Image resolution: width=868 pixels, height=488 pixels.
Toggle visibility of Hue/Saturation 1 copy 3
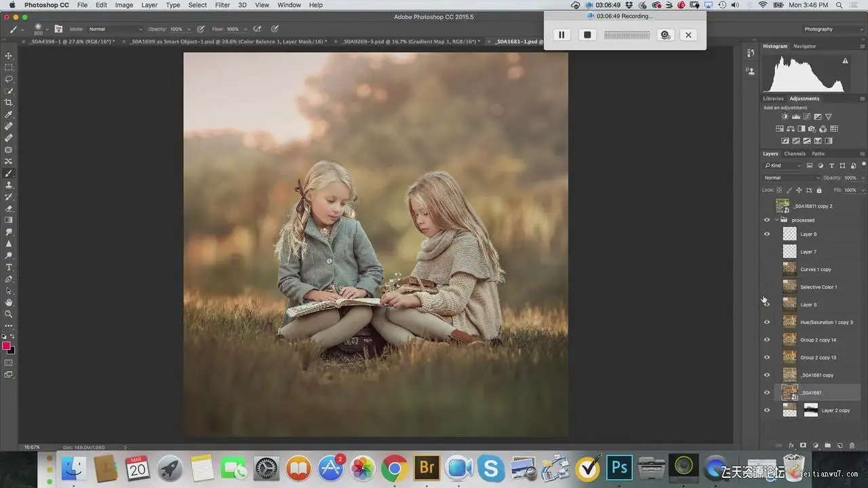click(767, 322)
